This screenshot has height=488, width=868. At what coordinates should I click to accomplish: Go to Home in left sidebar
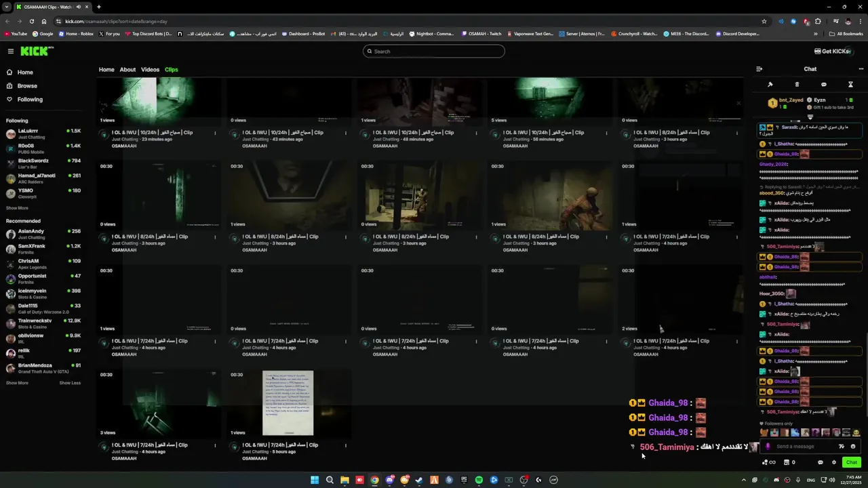pos(20,73)
